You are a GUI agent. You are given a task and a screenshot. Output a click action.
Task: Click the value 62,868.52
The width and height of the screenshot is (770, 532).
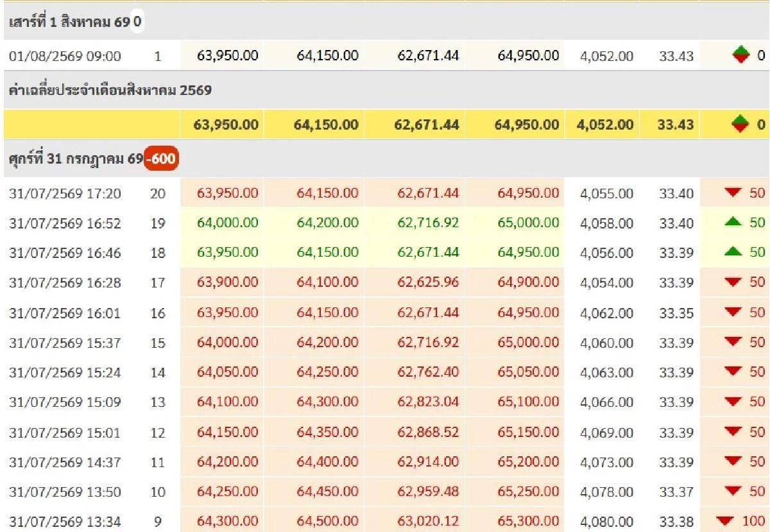tap(428, 433)
